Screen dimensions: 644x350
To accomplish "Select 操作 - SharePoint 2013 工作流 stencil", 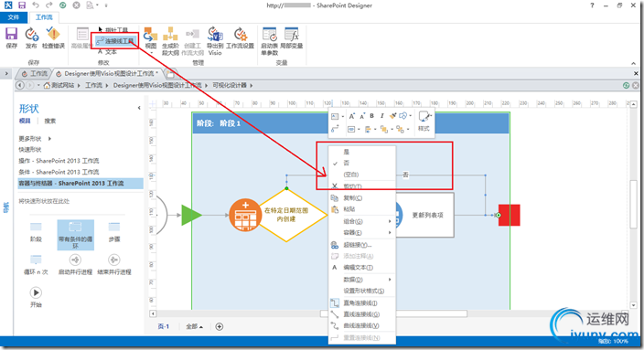I will tap(59, 161).
